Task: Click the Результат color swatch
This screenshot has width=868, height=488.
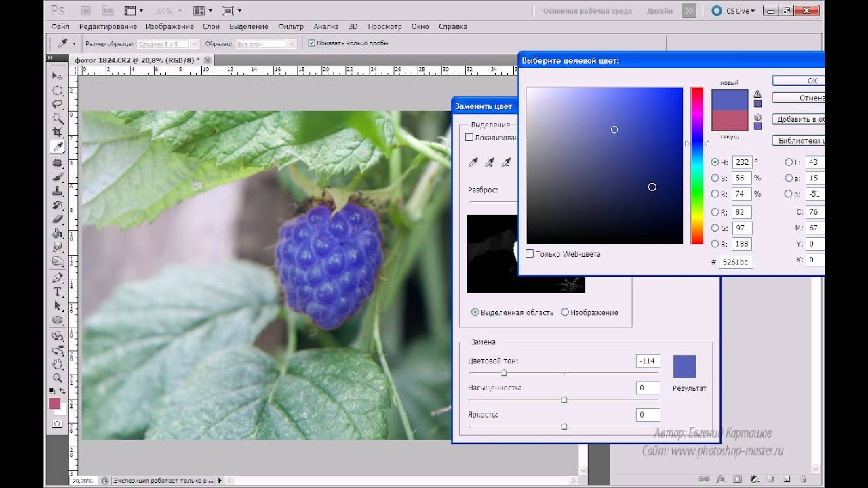Action: (684, 367)
